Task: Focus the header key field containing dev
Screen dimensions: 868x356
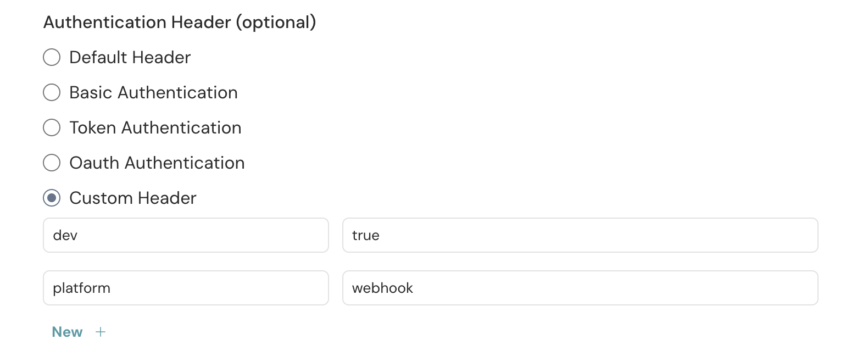Action: click(186, 235)
